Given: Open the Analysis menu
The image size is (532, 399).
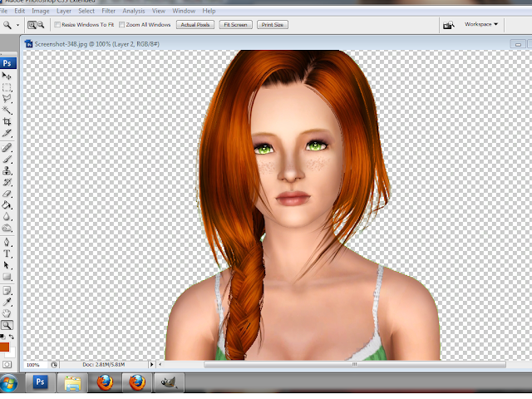Looking at the screenshot, I should point(133,11).
